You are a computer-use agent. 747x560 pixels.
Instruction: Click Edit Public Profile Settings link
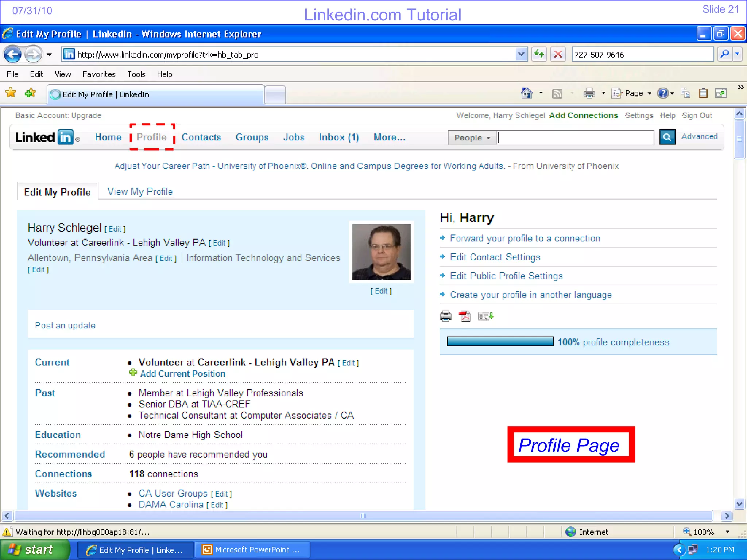(506, 276)
